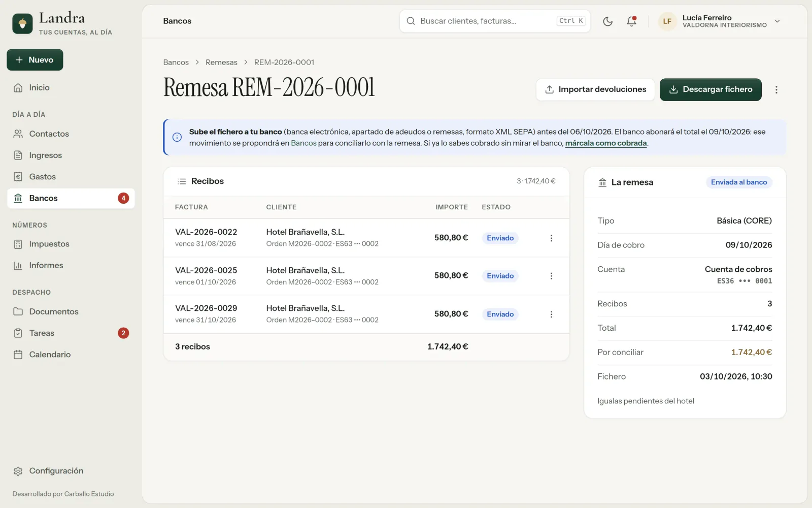Click the search magnifier icon

tap(411, 21)
